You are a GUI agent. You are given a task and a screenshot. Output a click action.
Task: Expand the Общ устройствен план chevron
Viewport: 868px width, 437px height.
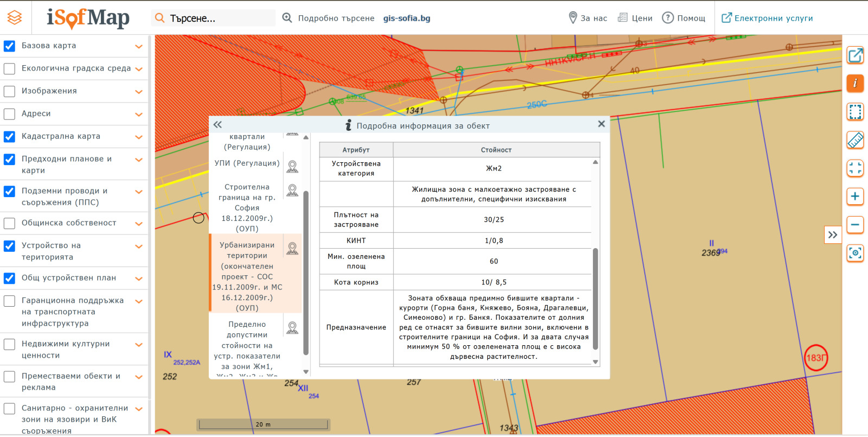139,278
